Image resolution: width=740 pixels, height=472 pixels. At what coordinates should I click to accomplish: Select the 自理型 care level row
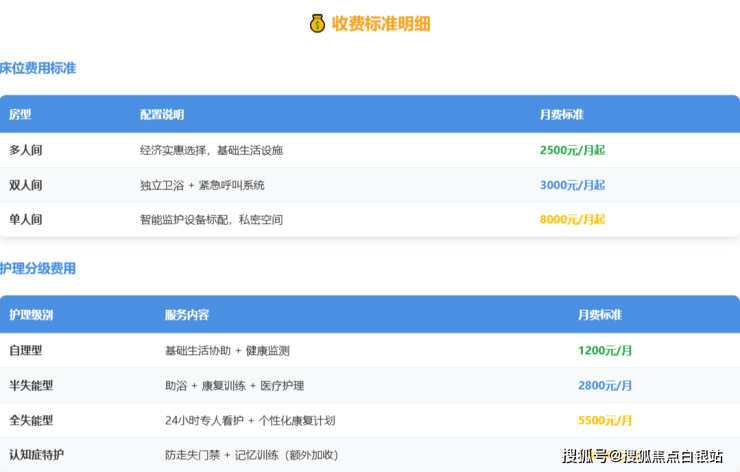coord(26,351)
